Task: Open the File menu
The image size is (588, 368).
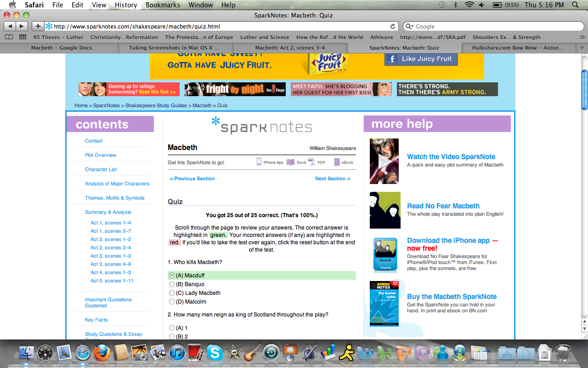Action: [x=58, y=5]
